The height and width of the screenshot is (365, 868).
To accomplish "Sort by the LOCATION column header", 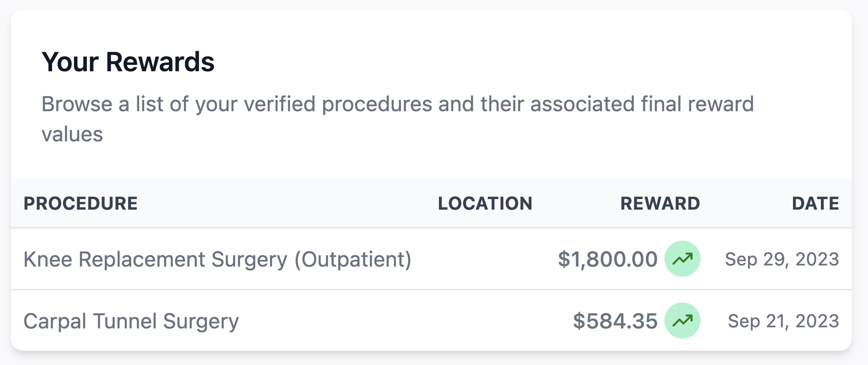I will point(485,203).
